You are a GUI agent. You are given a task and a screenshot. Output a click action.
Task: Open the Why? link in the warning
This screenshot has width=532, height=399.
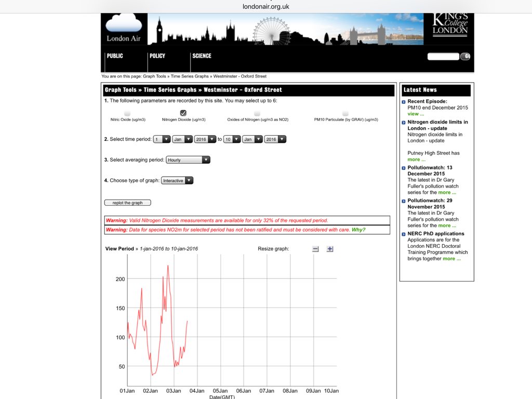point(358,229)
